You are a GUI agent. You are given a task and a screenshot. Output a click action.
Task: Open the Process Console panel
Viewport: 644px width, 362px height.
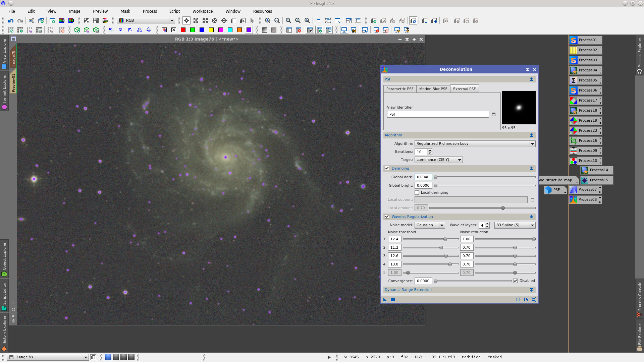click(639, 298)
